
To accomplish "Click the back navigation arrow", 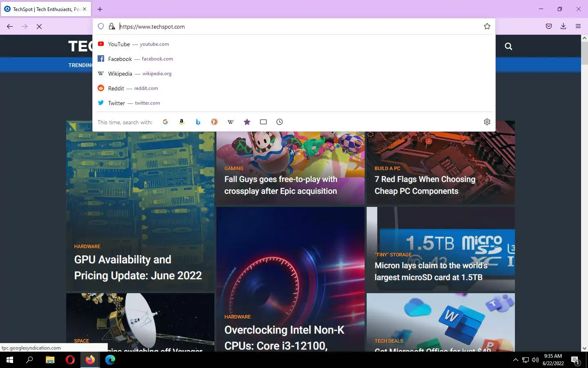I will (10, 26).
